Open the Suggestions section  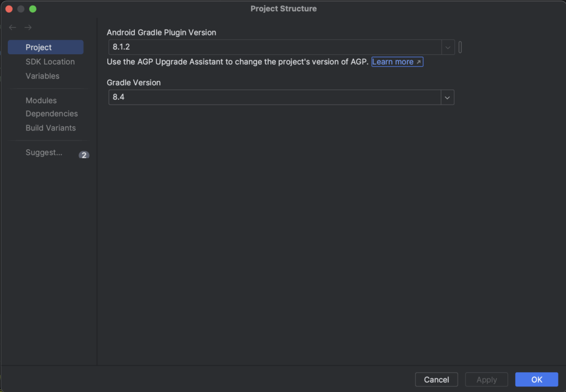[x=44, y=153]
